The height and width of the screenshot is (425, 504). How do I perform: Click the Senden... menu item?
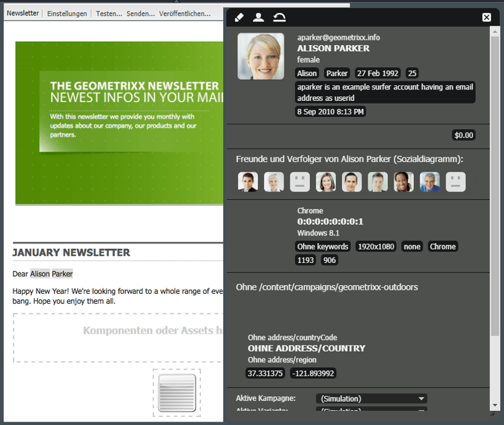pyautogui.click(x=140, y=13)
